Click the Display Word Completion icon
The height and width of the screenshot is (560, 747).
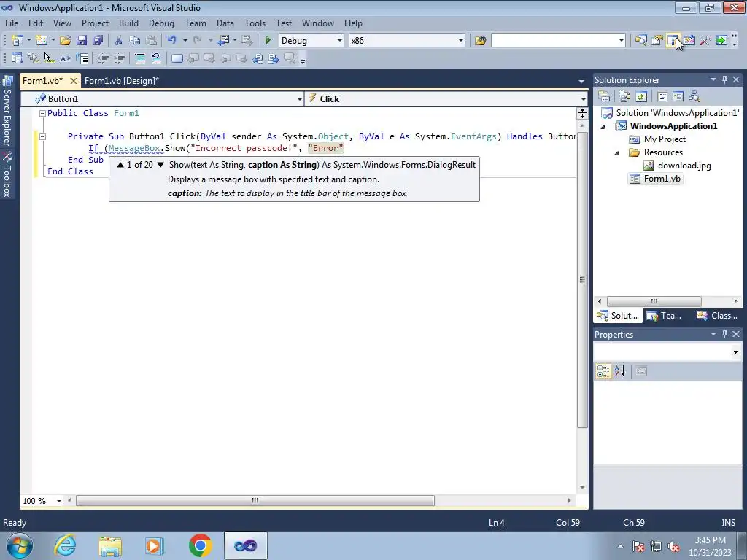point(66,58)
